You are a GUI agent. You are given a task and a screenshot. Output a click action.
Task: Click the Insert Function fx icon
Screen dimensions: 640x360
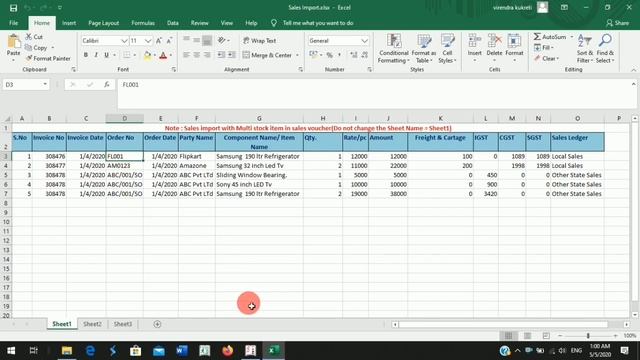tap(107, 84)
